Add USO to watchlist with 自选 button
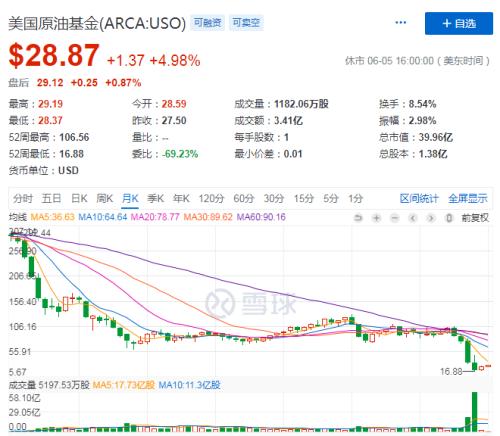This screenshot has width=500, height=436. click(459, 23)
